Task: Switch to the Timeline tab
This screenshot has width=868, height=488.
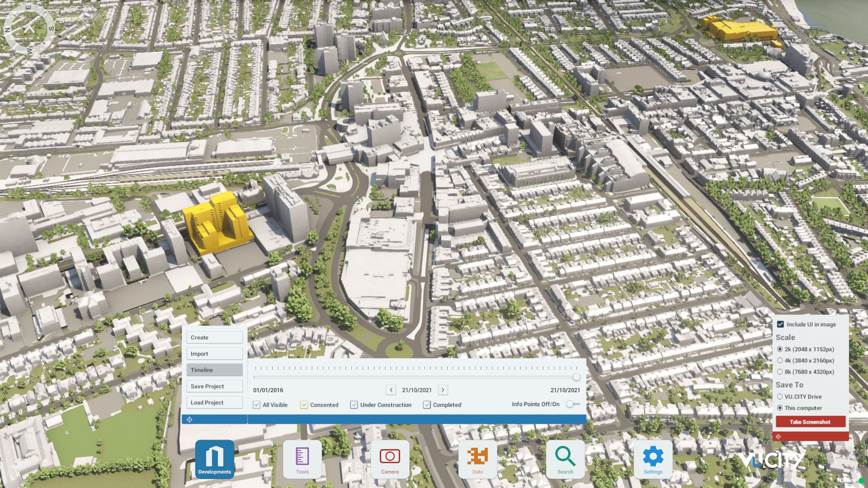Action: point(214,370)
